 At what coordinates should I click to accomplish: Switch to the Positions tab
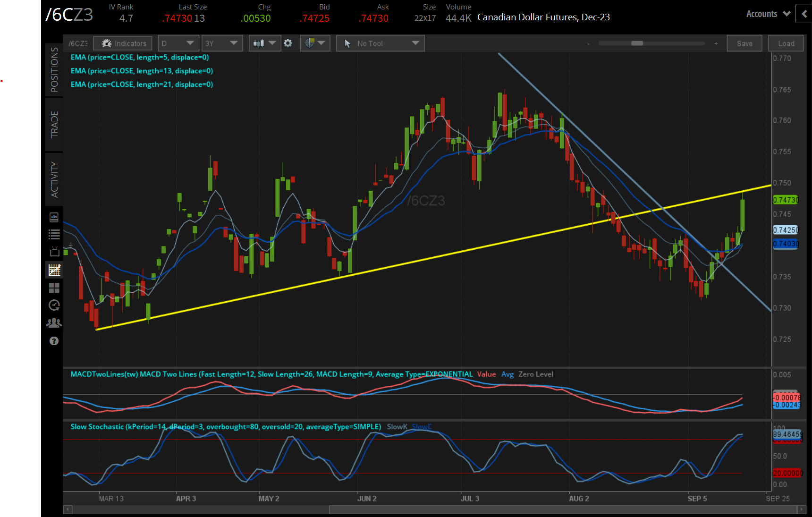[54, 69]
